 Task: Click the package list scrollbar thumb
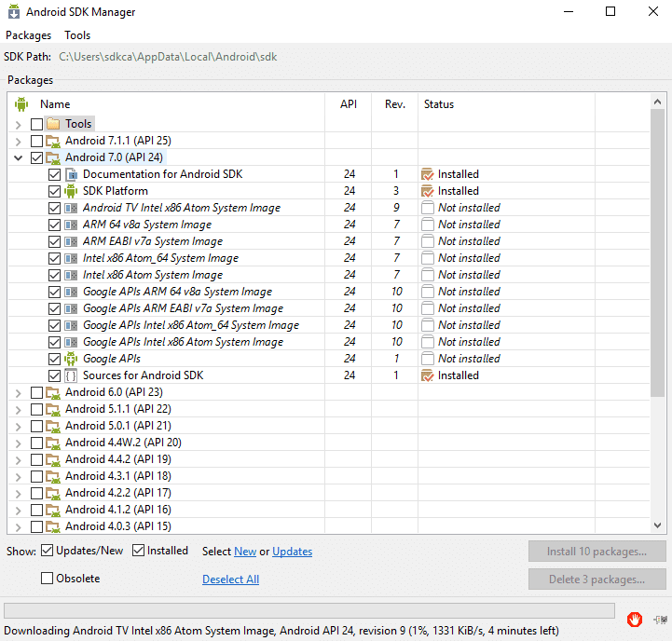coord(657,252)
